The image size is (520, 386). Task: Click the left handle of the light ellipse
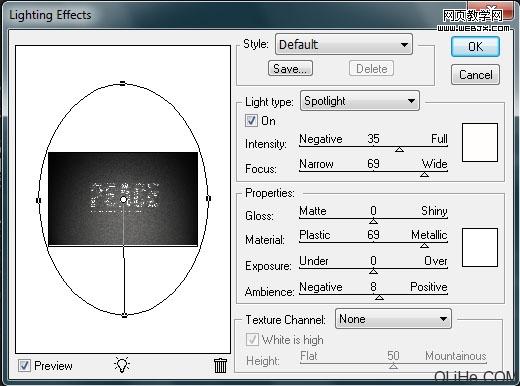point(38,200)
